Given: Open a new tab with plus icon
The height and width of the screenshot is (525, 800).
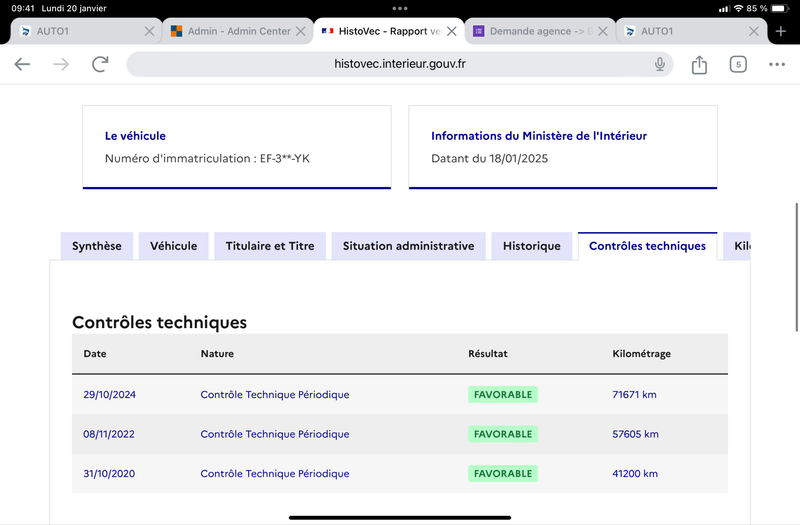Looking at the screenshot, I should pos(781,31).
